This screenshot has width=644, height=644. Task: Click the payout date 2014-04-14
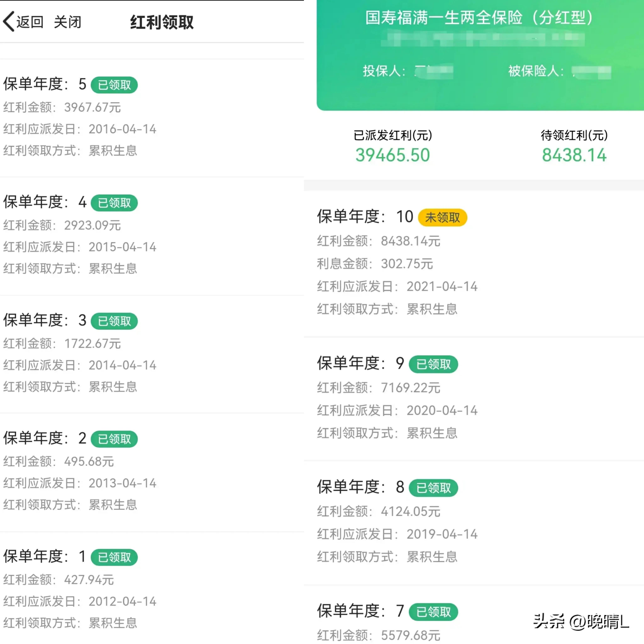click(123, 366)
